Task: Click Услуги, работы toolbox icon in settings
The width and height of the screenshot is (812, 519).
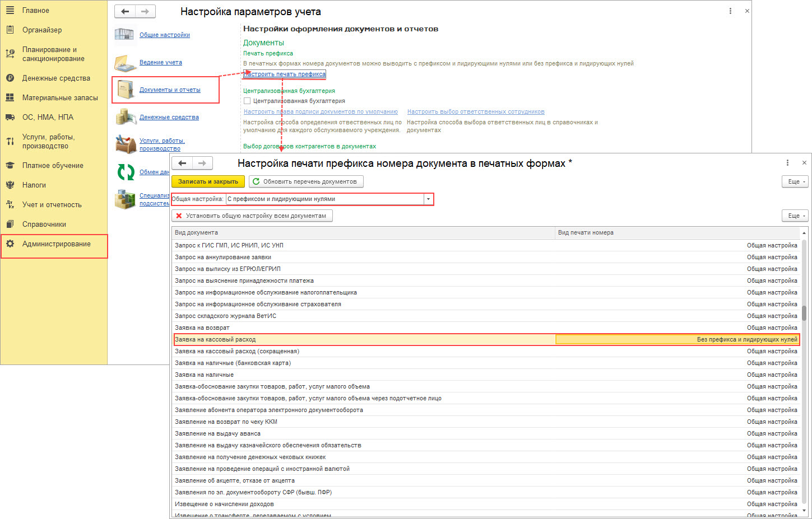Action: [x=126, y=144]
